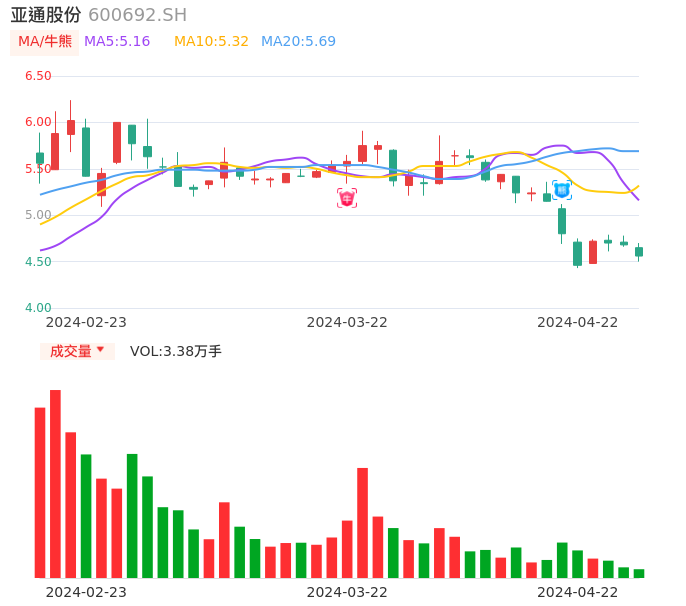Viewport: 686px width, 606px height.
Task: Click the stock code 600692.SH
Action: click(x=137, y=15)
